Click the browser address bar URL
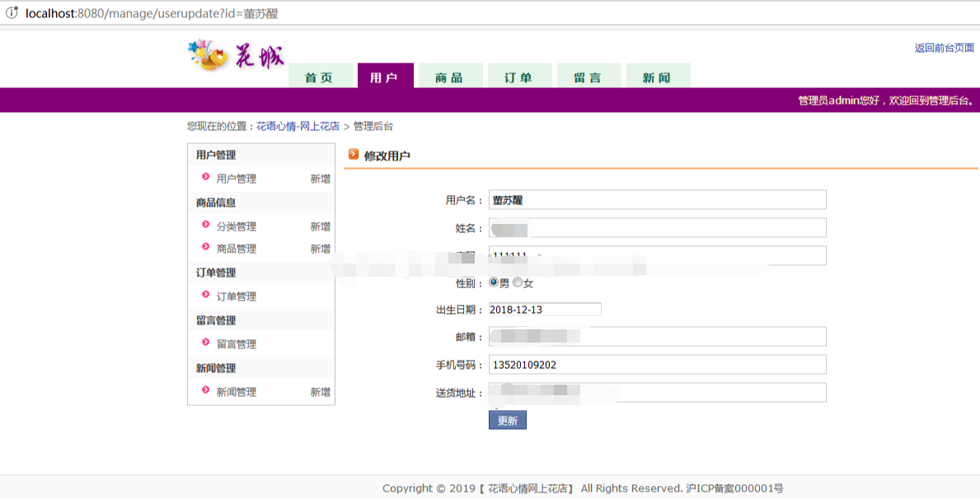The width and height of the screenshot is (980, 499). click(x=152, y=13)
